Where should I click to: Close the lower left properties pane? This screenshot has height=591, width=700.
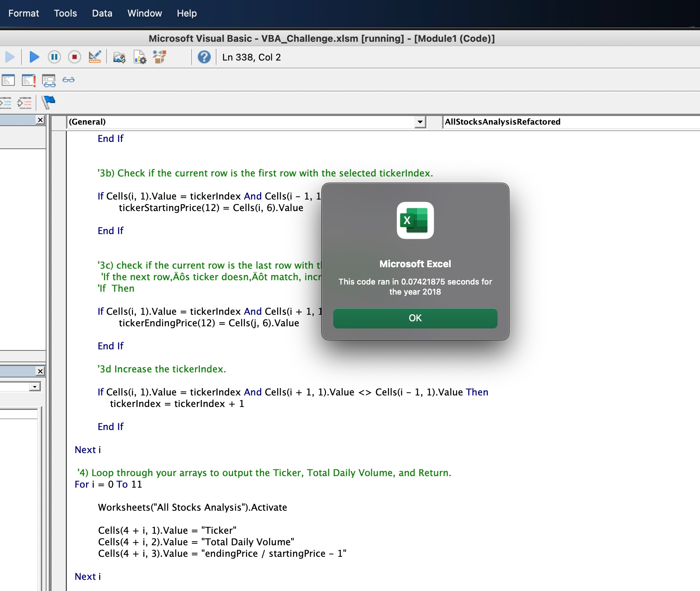40,371
